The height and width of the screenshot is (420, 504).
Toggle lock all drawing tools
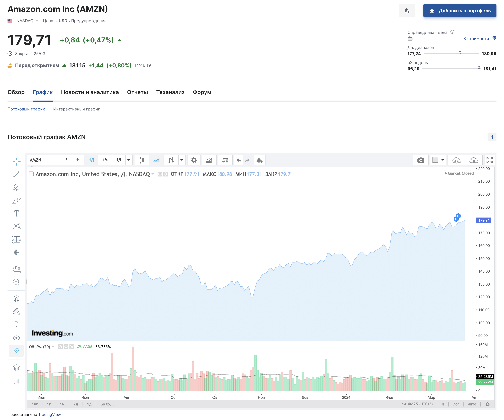click(x=16, y=325)
